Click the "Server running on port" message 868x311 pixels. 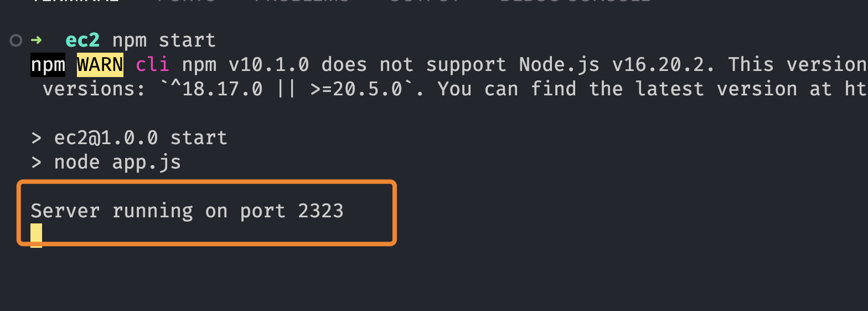coord(158,211)
